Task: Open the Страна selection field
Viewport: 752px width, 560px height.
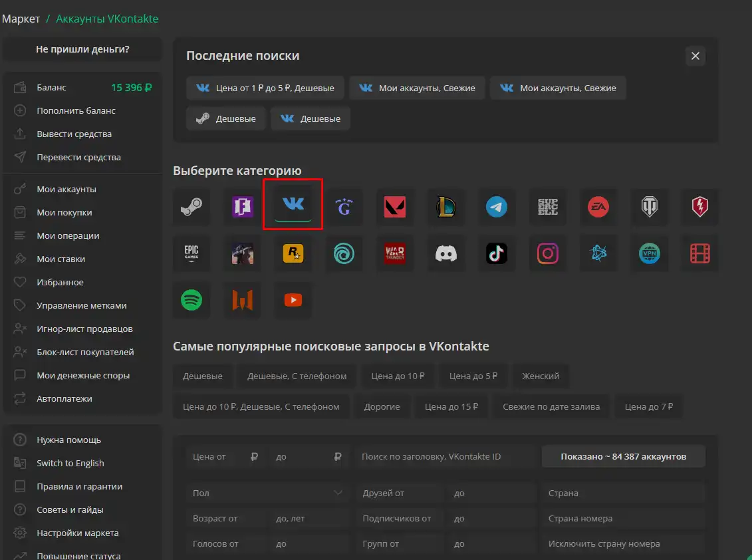Action: click(x=624, y=493)
